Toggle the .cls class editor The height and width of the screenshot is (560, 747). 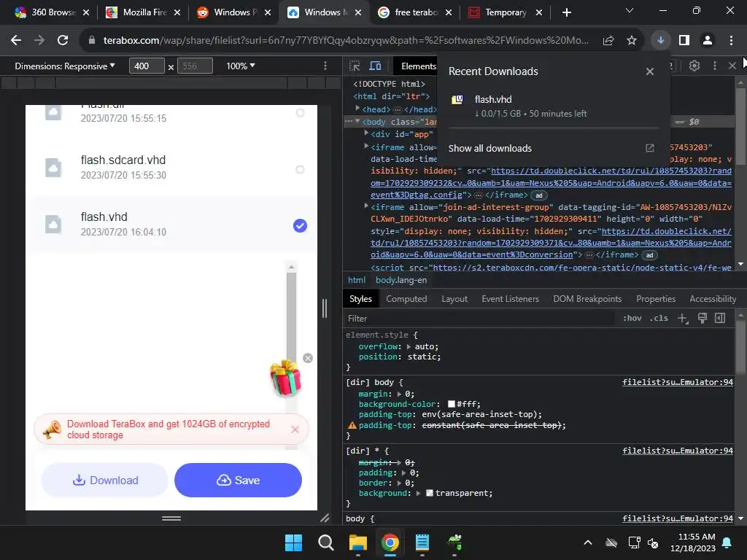click(x=659, y=318)
